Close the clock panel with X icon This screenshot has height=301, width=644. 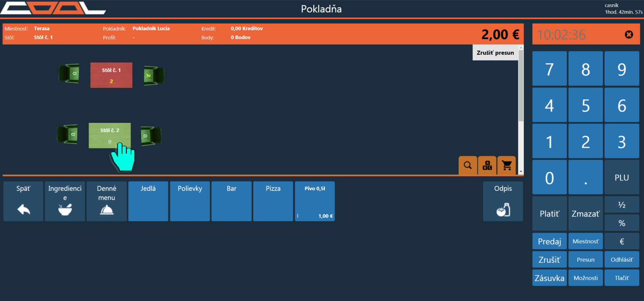point(629,34)
